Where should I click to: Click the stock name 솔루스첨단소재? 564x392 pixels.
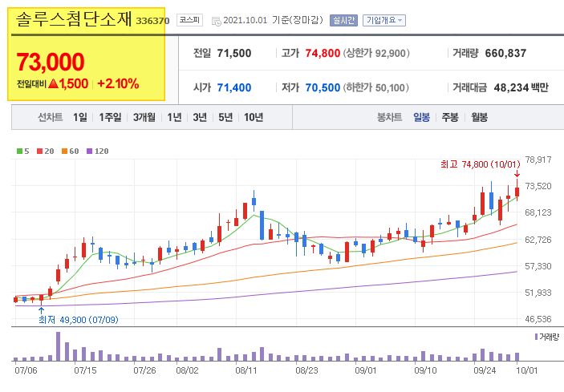74,18
